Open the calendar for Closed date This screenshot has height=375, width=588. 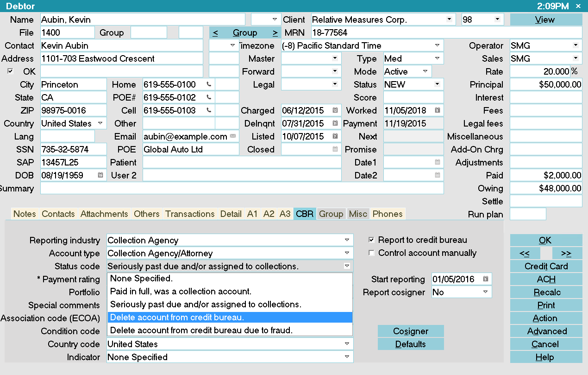click(x=335, y=149)
